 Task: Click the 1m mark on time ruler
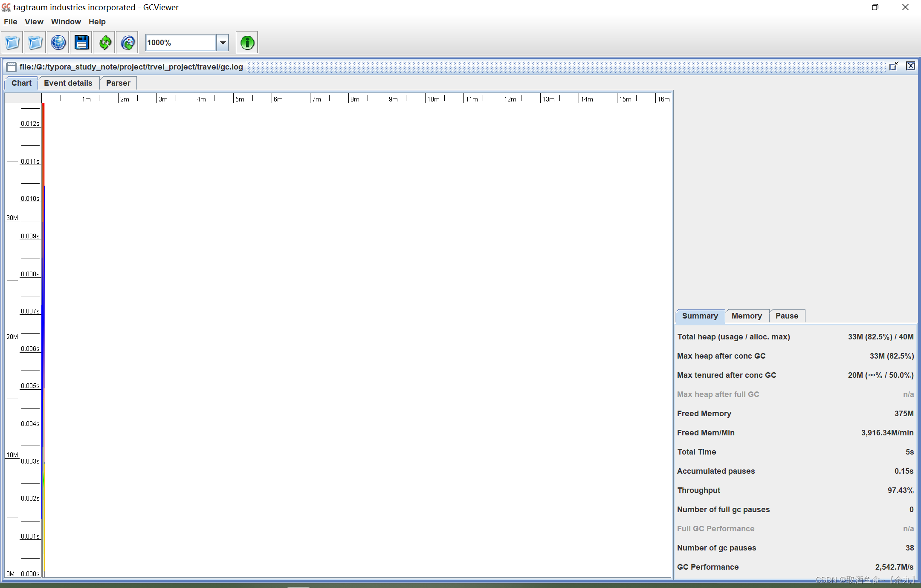[x=86, y=99]
